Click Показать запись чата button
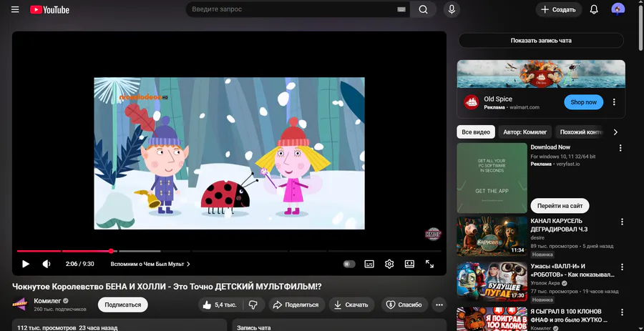Viewport: 644px width, 331px height. [541, 41]
